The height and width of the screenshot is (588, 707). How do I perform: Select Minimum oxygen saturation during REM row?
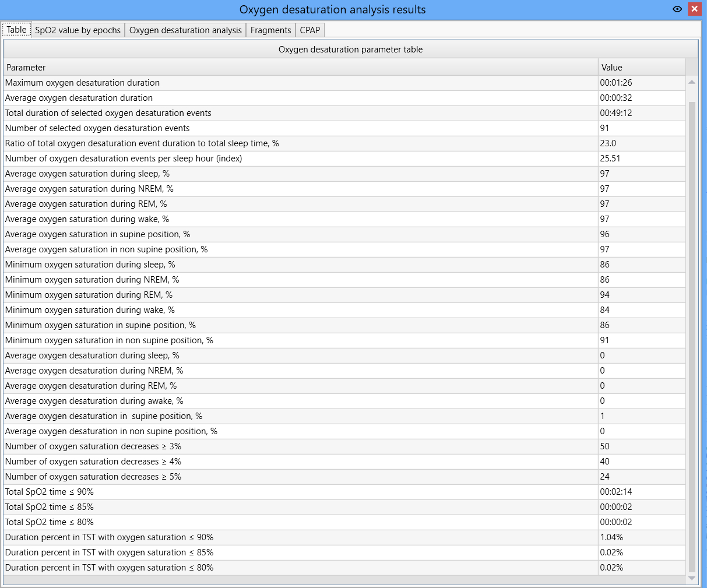[x=344, y=295]
